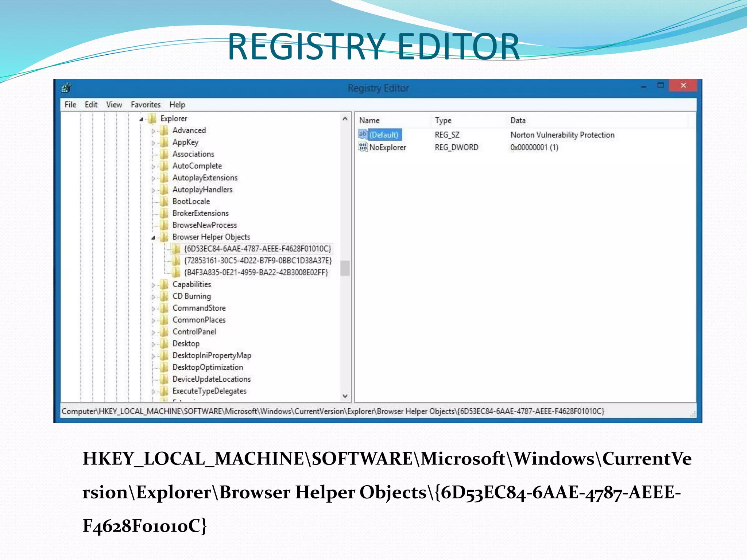Click the 0x00000001 (1) data cell

(534, 147)
